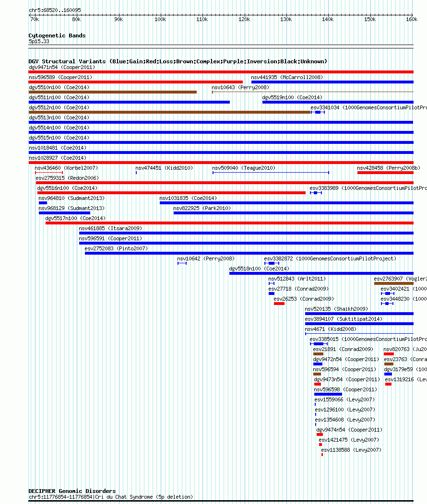Click the nsv1031835 (Coe2014) label

click(x=188, y=198)
